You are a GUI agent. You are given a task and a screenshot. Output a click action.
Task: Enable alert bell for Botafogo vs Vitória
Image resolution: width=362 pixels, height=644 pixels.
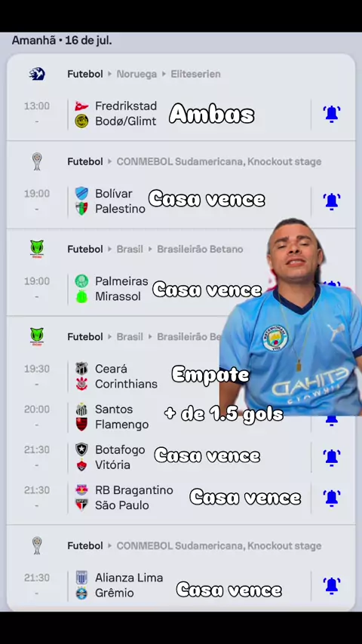(x=332, y=457)
